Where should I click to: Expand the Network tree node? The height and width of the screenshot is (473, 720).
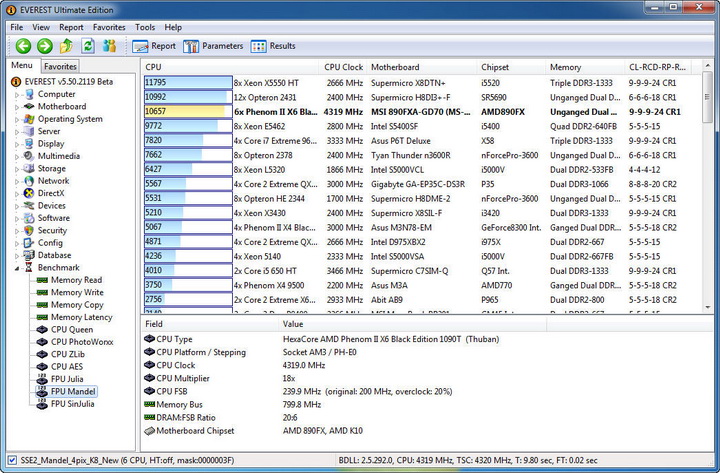(x=17, y=181)
